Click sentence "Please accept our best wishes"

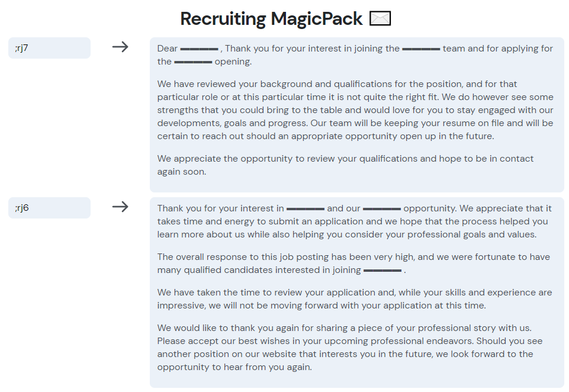tap(315, 341)
